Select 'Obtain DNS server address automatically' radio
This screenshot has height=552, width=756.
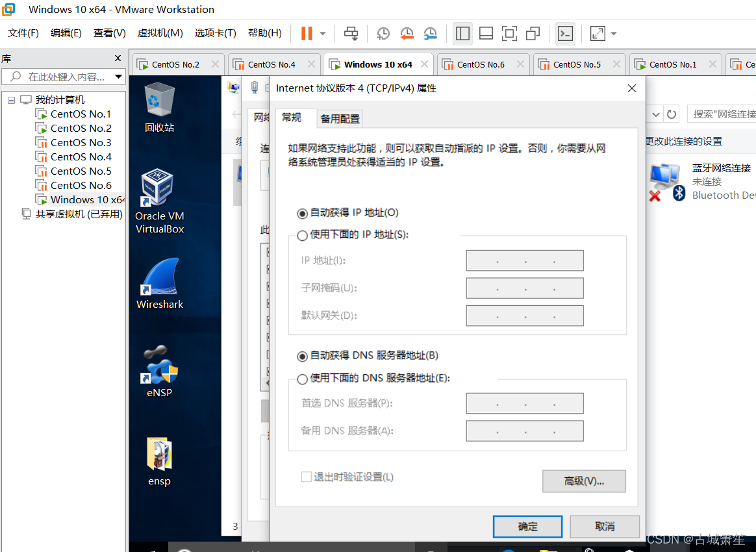point(302,356)
